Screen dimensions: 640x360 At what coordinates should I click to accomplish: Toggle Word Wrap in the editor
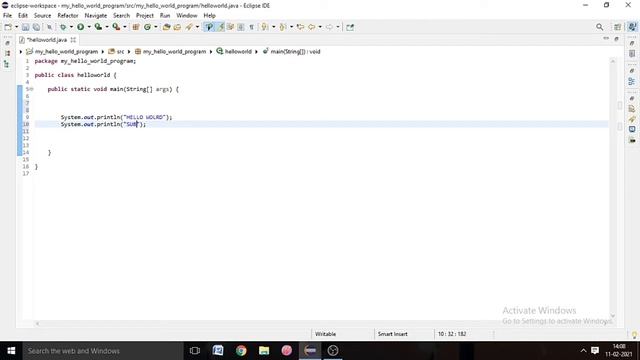(x=230, y=27)
